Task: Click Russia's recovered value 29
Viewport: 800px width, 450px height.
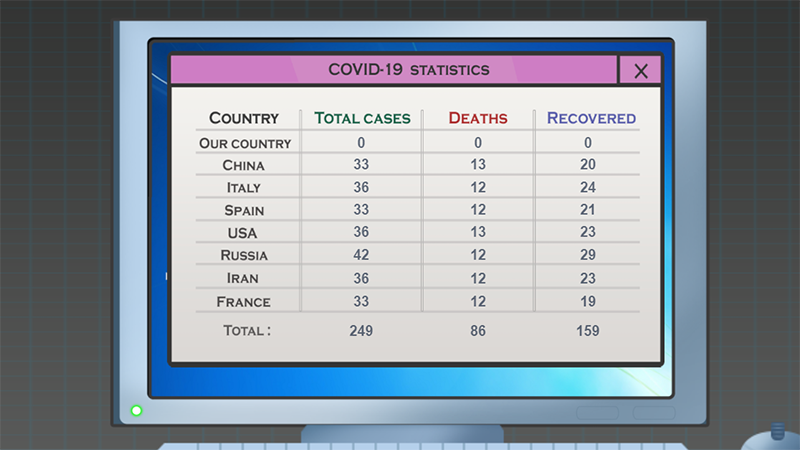Action: 588,255
